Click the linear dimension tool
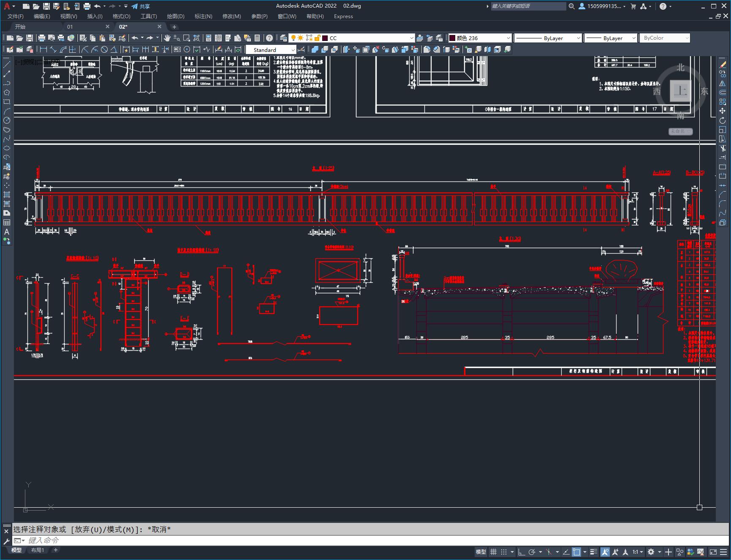The height and width of the screenshot is (560, 731). tap(43, 50)
